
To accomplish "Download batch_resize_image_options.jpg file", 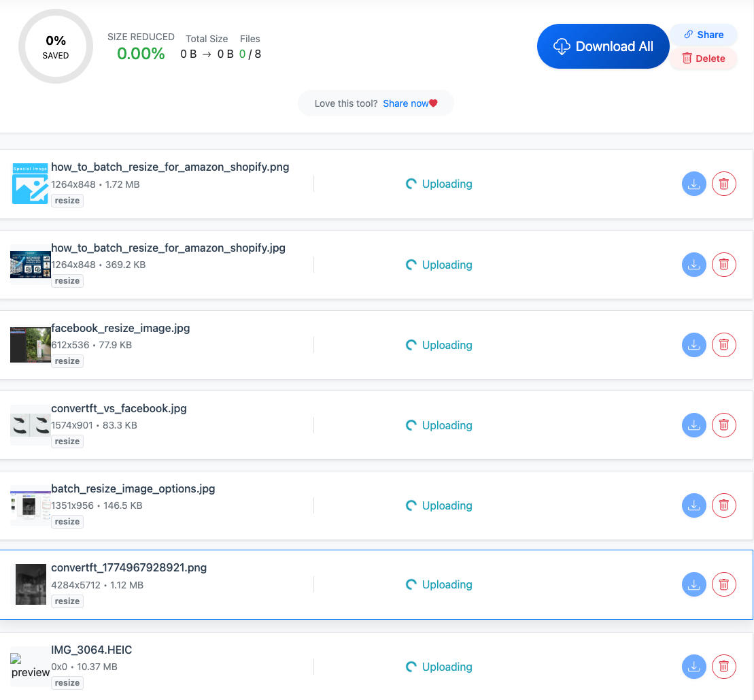I will [693, 505].
